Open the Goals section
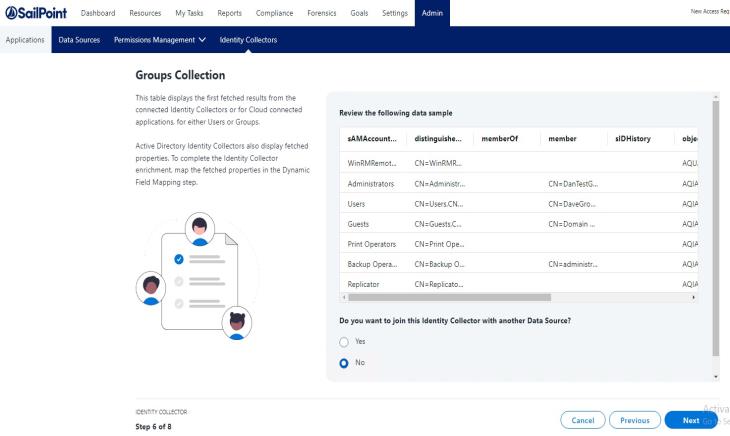This screenshot has height=436, width=730. [359, 13]
